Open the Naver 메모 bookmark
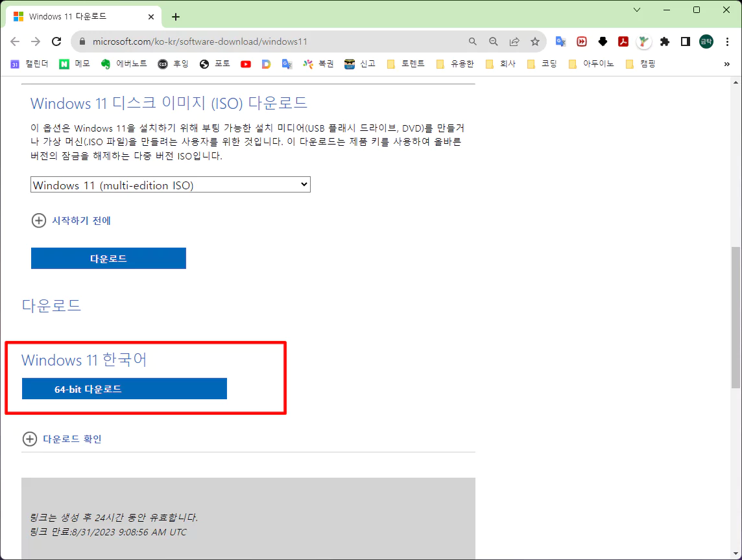 [75, 64]
